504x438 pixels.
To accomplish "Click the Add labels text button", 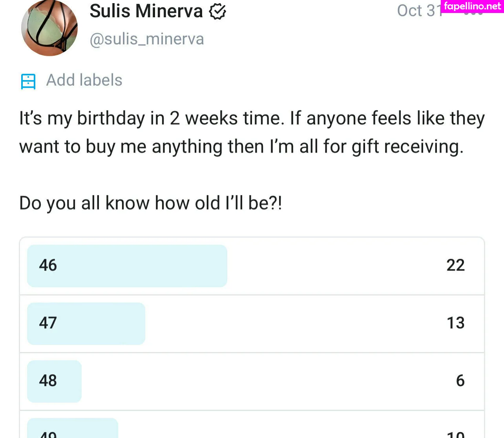I will (x=84, y=80).
